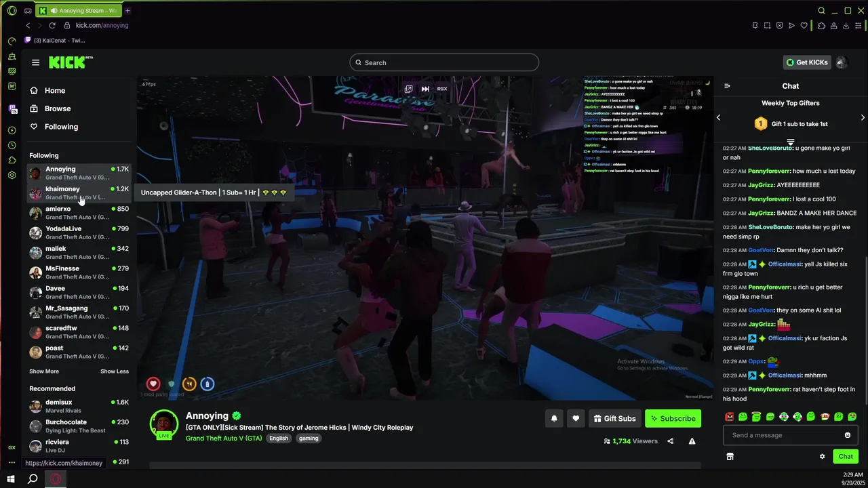Collapse the top gifters banner handle
Screen dimensions: 868x488
point(791,142)
